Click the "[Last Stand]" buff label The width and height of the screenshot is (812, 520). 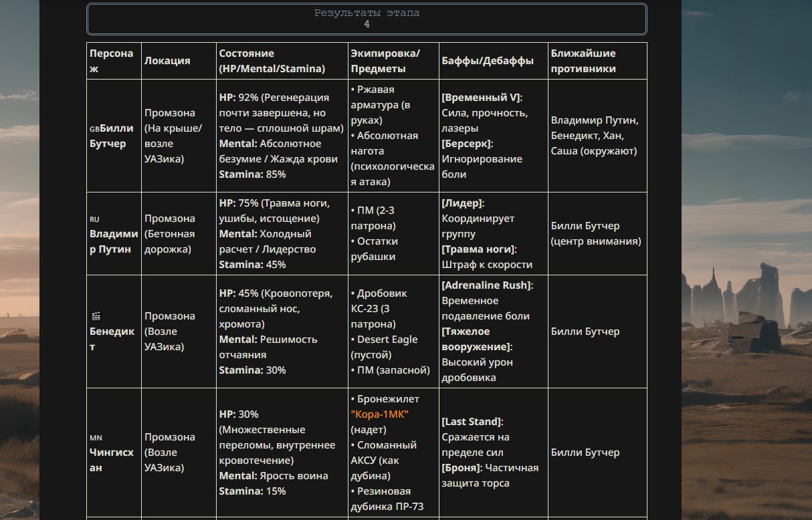pyautogui.click(x=472, y=422)
